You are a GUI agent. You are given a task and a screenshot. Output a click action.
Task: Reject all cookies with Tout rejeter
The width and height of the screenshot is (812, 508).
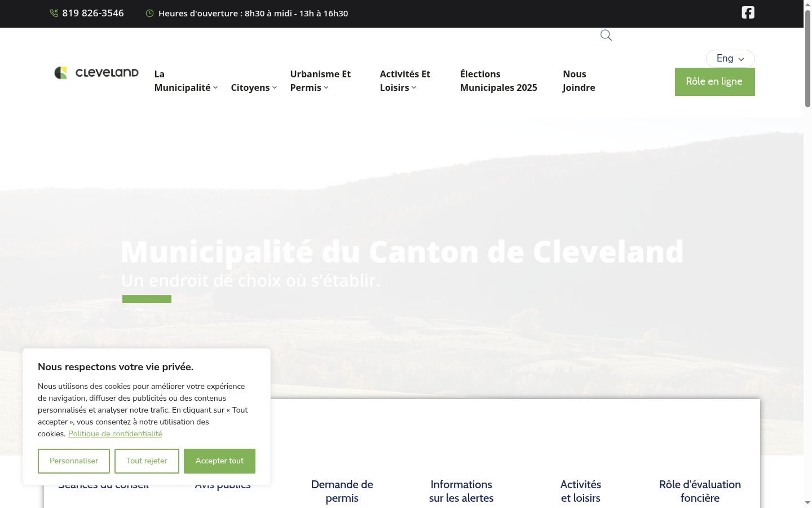coord(147,461)
